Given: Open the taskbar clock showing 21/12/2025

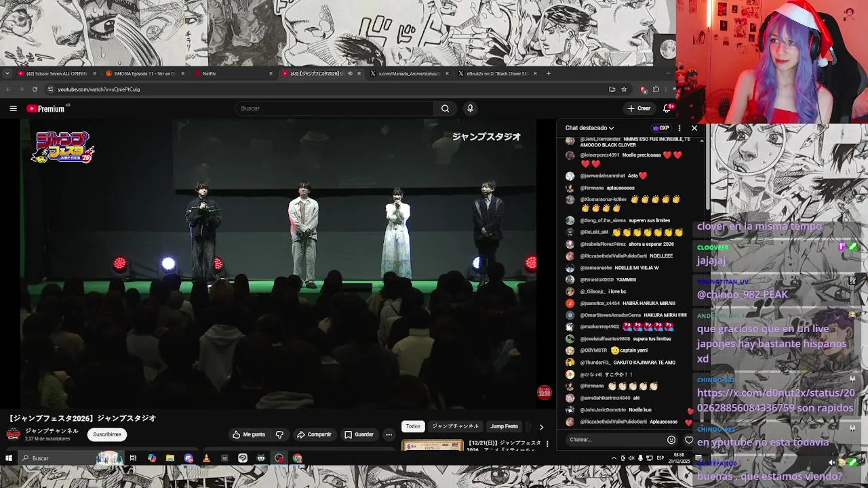Looking at the screenshot, I should (679, 458).
